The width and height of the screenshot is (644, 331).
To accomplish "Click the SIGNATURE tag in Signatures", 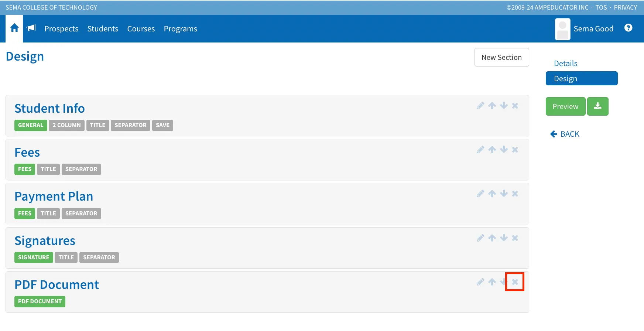I will (34, 257).
